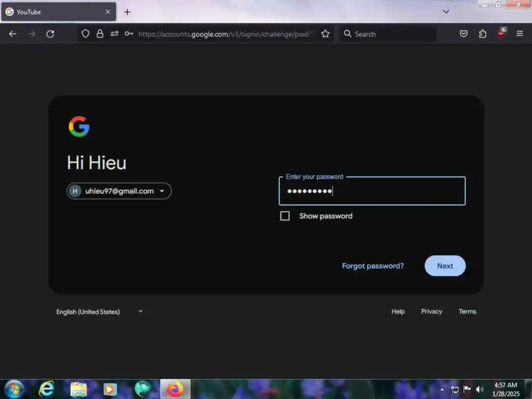
Task: Open the Firefox application menu
Action: (520, 34)
